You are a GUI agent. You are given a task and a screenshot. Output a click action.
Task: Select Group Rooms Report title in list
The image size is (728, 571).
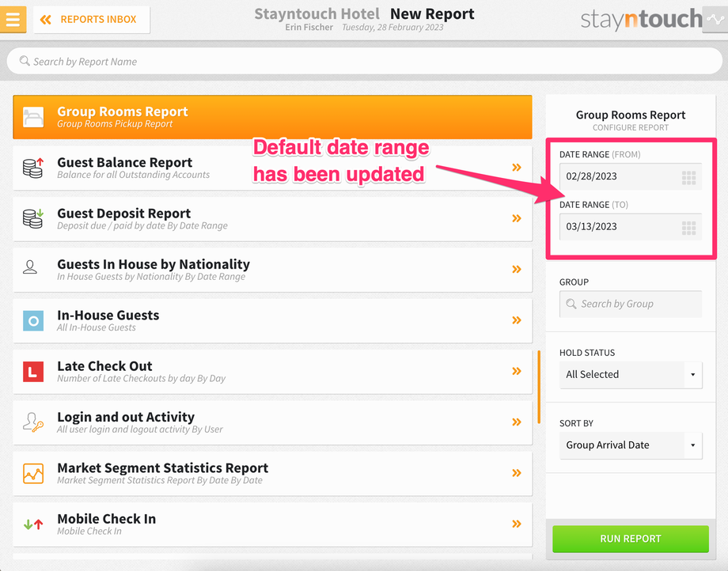click(122, 112)
